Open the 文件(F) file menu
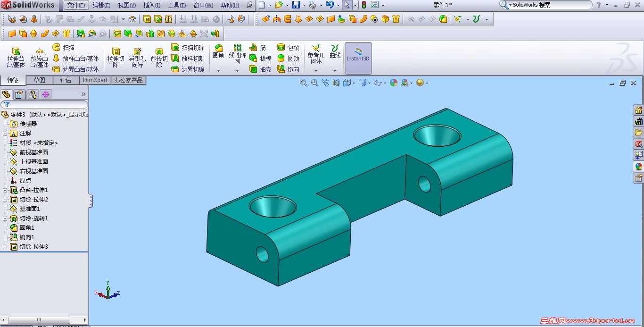This screenshot has width=644, height=327. tap(76, 5)
